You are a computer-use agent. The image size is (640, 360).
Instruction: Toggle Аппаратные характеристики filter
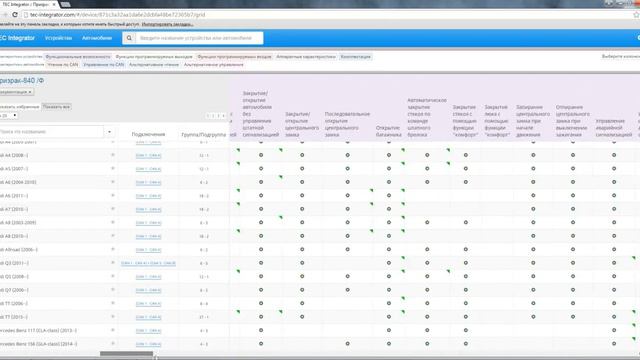[306, 57]
